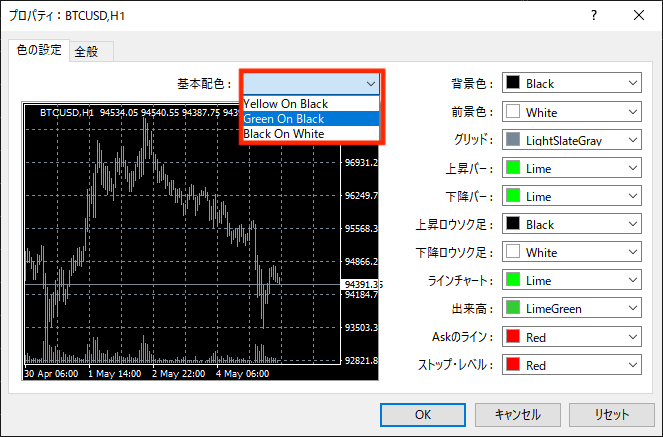Click the LightSlateGray swatch for グリッド
Image resolution: width=663 pixels, height=437 pixels.
513,139
